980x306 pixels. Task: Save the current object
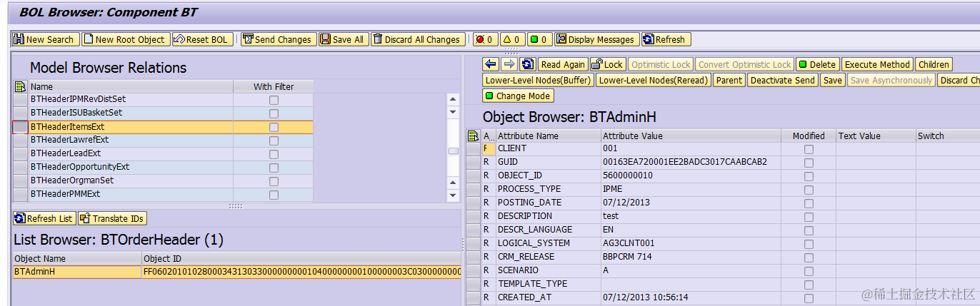[x=832, y=80]
